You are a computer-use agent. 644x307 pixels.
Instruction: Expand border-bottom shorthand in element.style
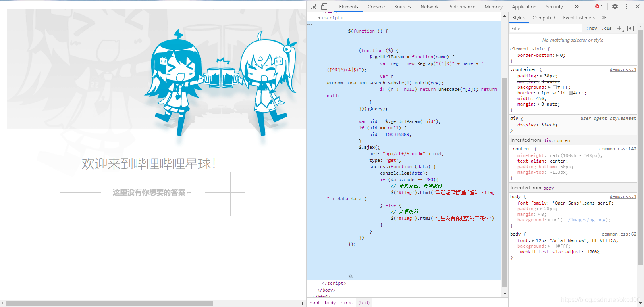pyautogui.click(x=557, y=56)
